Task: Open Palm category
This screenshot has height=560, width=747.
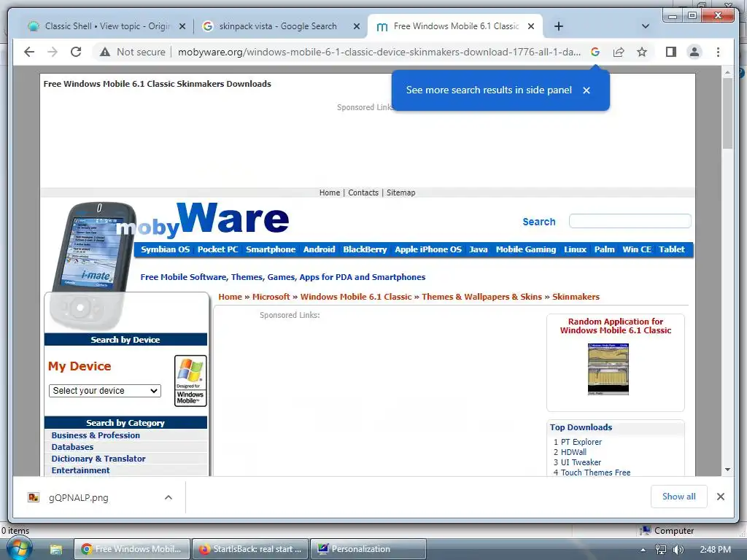Action: pyautogui.click(x=605, y=249)
